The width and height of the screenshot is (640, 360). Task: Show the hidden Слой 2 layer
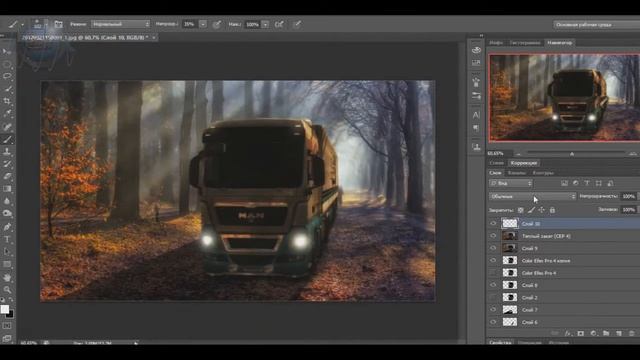coord(493,297)
